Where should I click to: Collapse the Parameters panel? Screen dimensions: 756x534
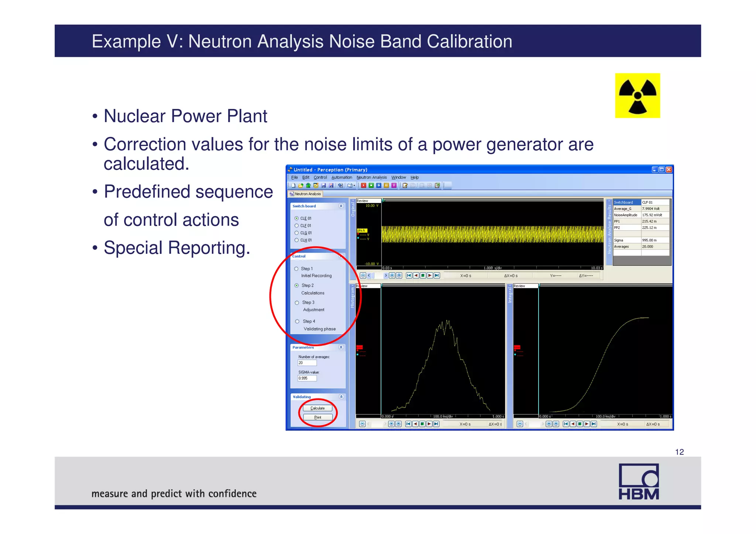(341, 347)
